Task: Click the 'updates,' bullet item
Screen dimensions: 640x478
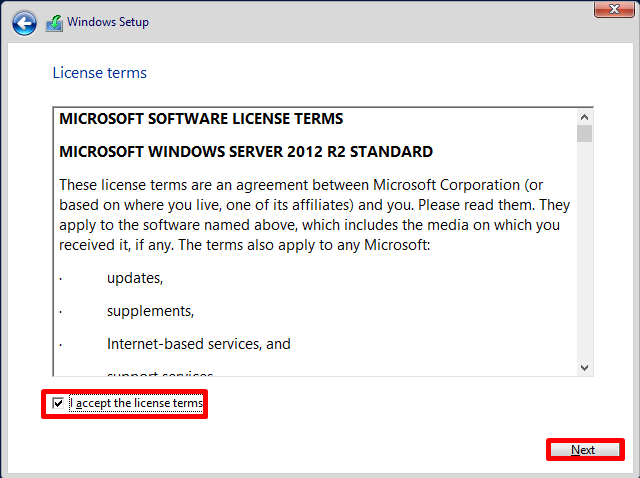Action: (x=135, y=277)
